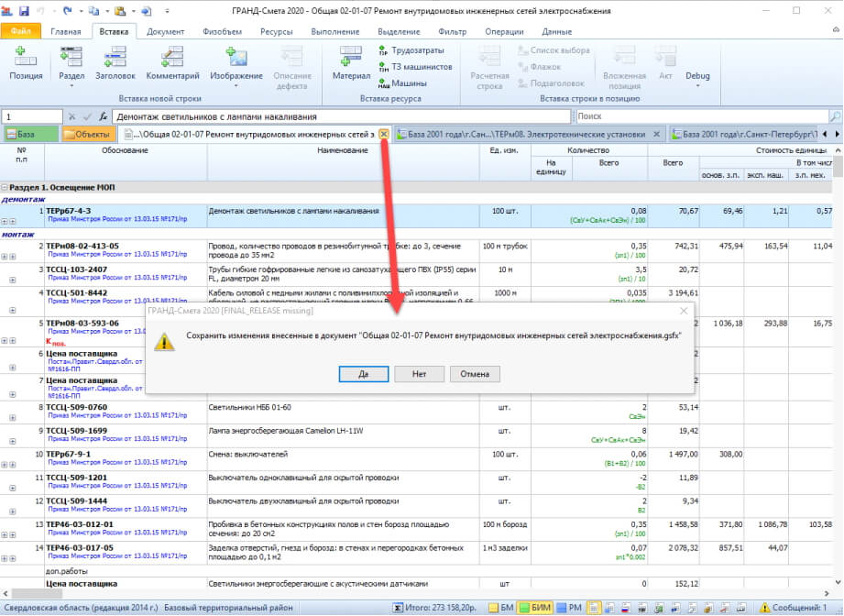Click the vertical scrollbar thumb of the table
Image resolution: width=844 pixels, height=616 pixels.
[838, 167]
